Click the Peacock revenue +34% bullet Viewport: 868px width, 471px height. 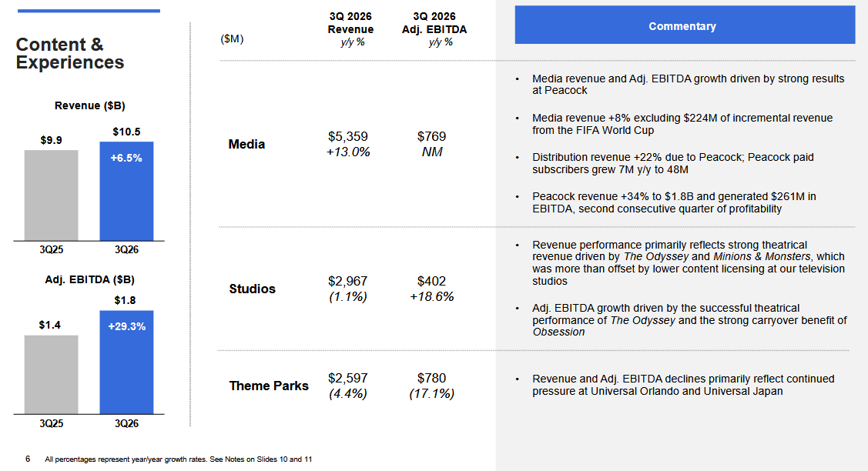[674, 202]
